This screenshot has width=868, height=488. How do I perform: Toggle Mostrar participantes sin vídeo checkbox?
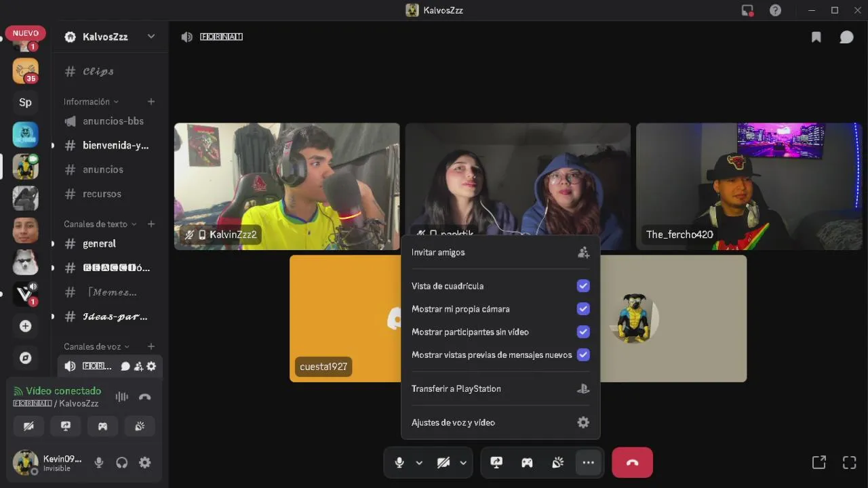tap(583, 332)
